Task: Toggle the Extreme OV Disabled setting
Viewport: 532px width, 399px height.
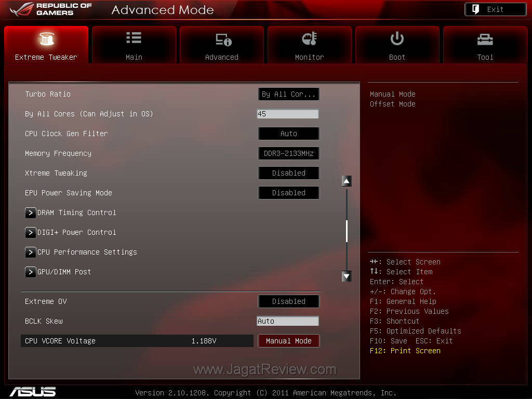Action: (x=288, y=301)
